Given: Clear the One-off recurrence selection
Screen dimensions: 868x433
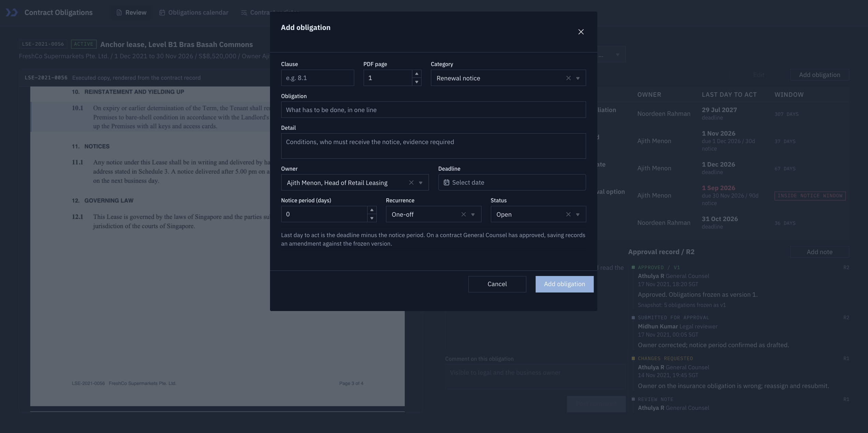Looking at the screenshot, I should click(463, 214).
